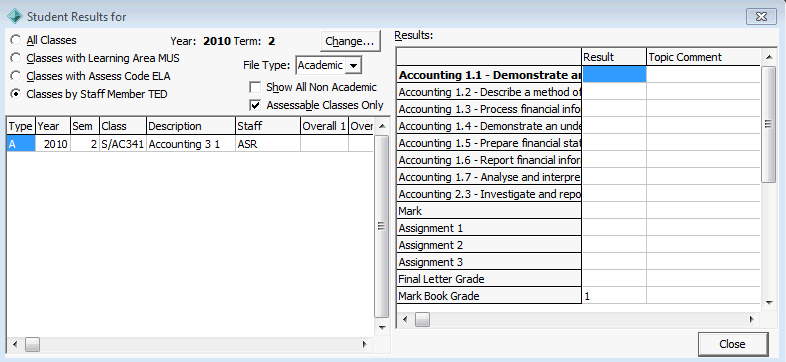Click class list scroll down arrow

(x=382, y=327)
